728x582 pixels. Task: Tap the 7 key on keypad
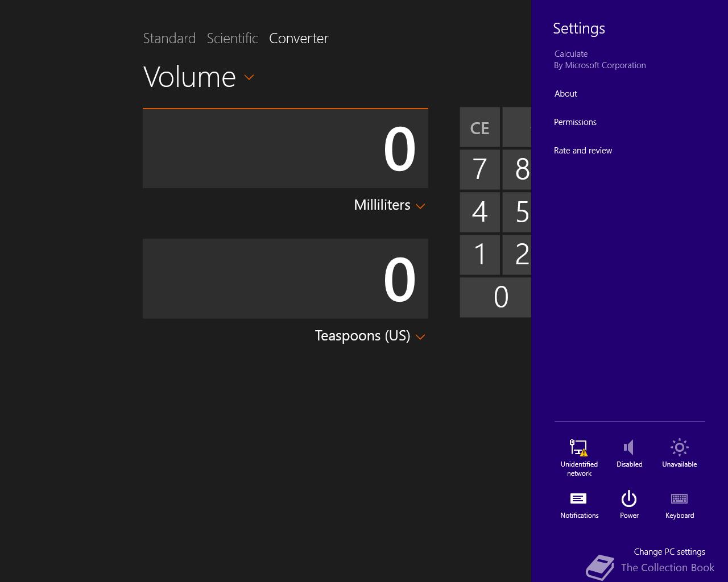pyautogui.click(x=479, y=169)
